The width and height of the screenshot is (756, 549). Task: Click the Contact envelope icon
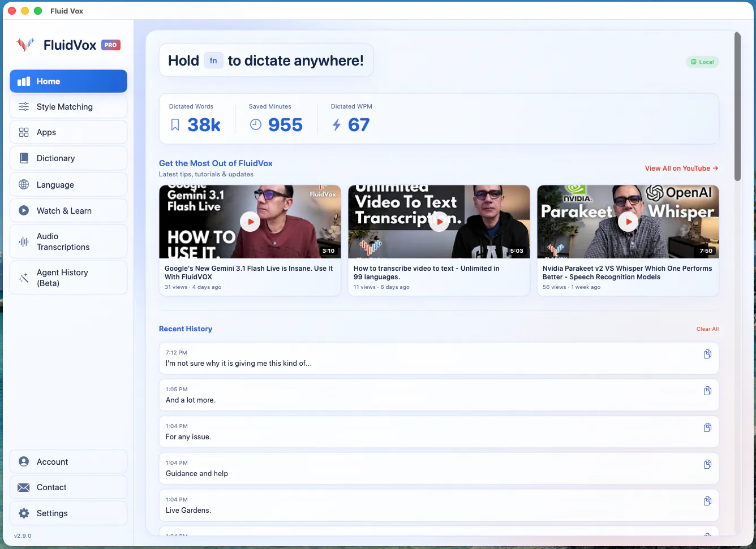click(x=24, y=487)
